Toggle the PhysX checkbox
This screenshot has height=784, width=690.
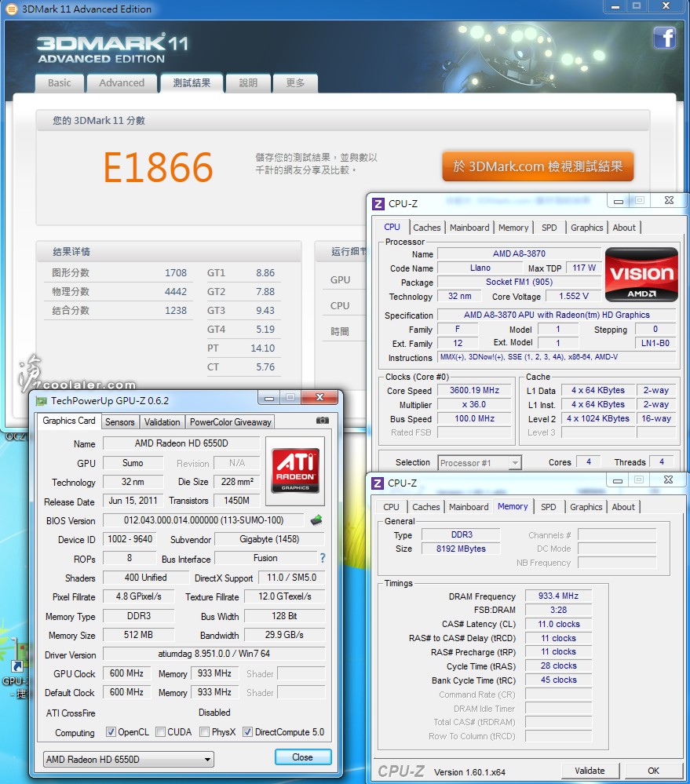(x=205, y=732)
